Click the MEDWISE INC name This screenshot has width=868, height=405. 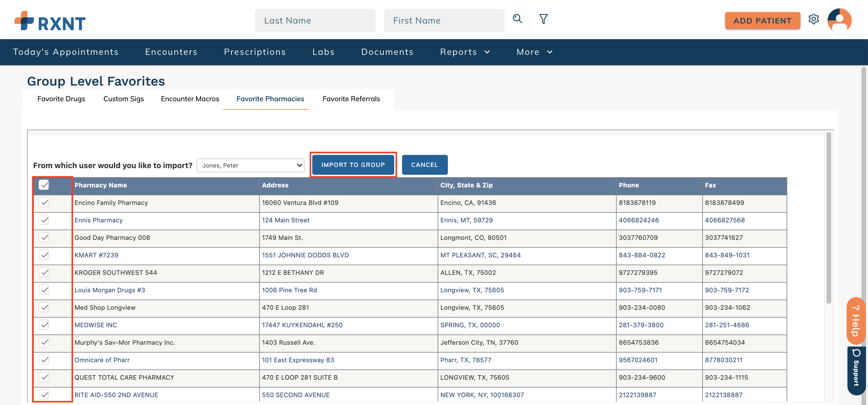tap(95, 325)
